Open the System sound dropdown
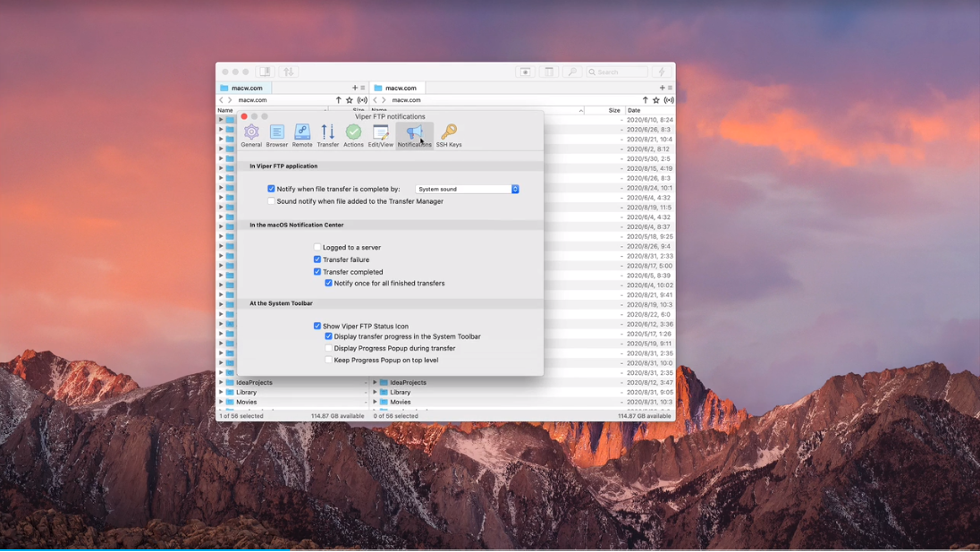The height and width of the screenshot is (552, 980). pyautogui.click(x=467, y=190)
